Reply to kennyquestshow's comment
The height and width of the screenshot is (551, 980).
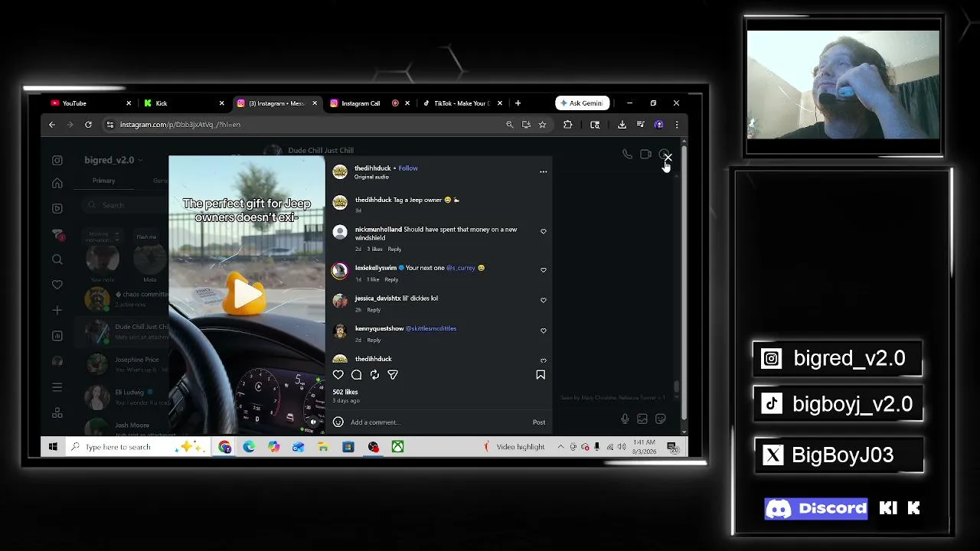374,340
